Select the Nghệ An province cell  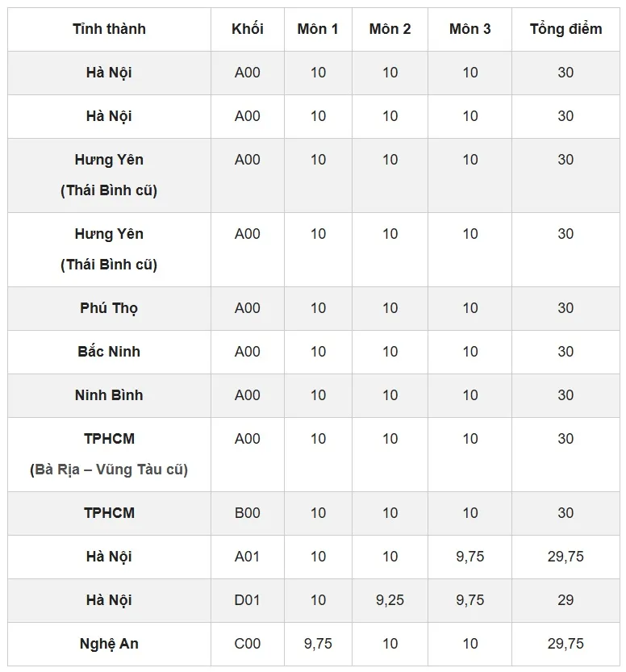pyautogui.click(x=109, y=644)
